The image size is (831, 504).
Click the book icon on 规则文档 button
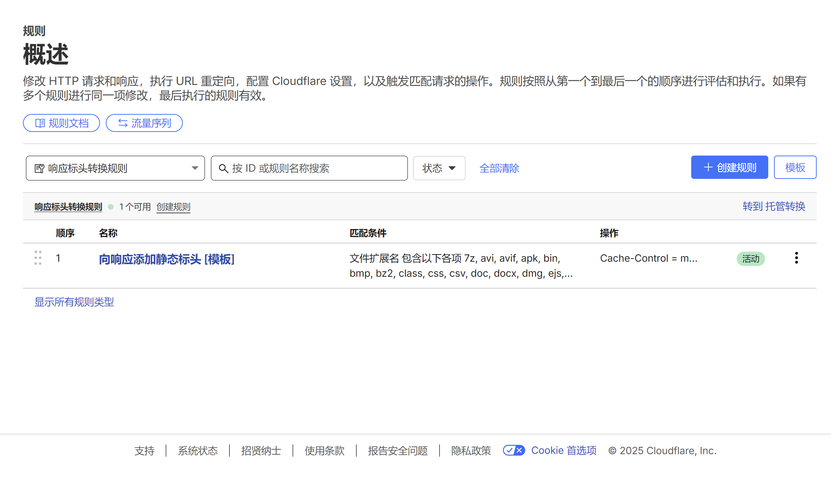click(x=40, y=123)
